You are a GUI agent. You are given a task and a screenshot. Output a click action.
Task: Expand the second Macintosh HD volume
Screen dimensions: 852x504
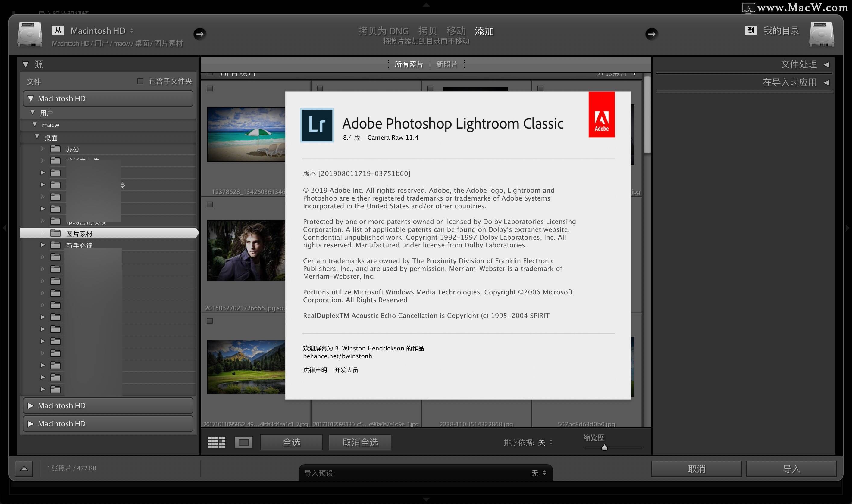31,406
